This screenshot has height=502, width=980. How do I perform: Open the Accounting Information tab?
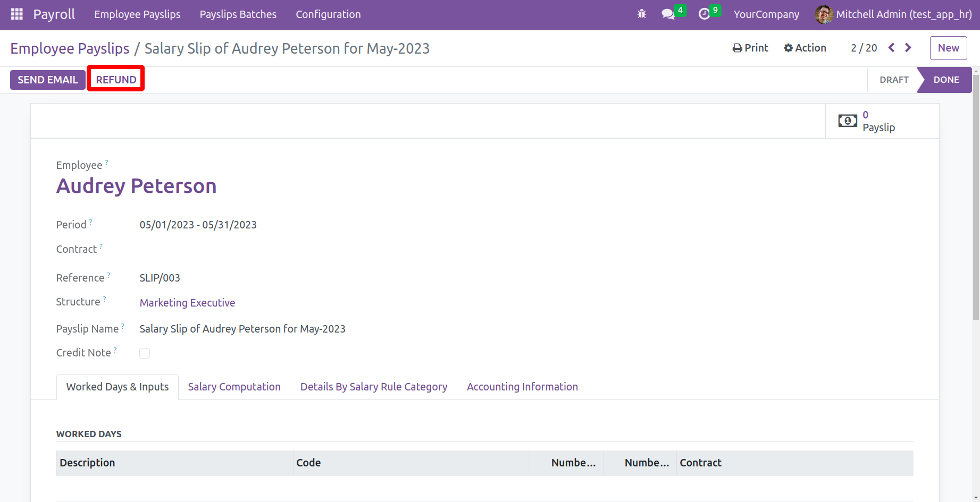point(522,387)
